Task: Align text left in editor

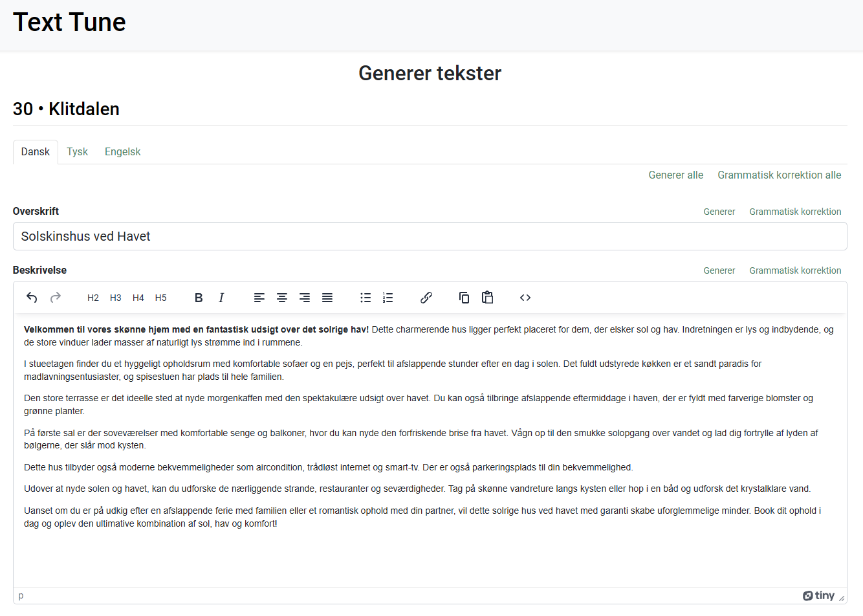Action: (259, 298)
